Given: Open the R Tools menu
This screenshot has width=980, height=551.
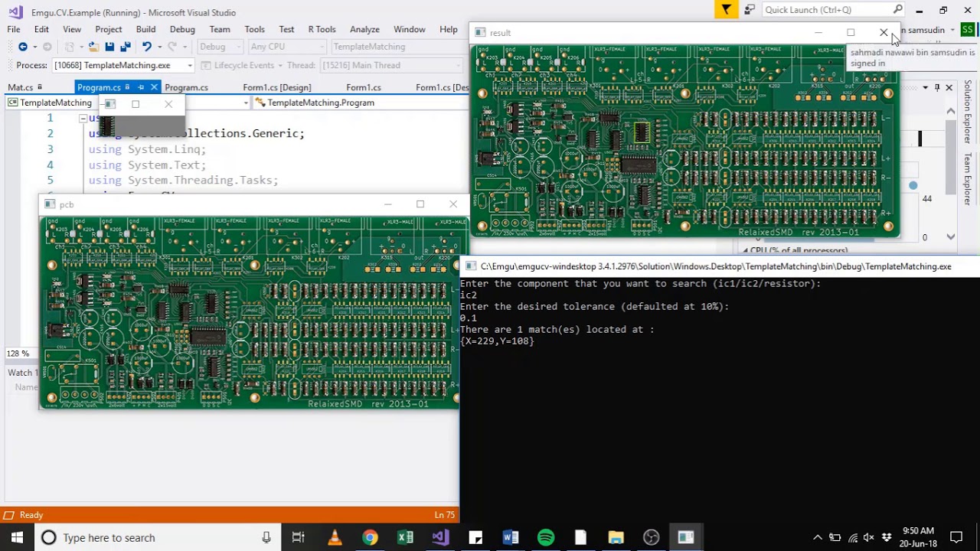Looking at the screenshot, I should (x=322, y=29).
